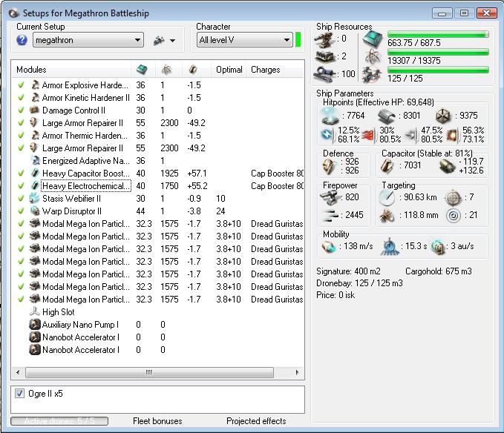Click the Optimal column header
Image resolution: width=504 pixels, height=433 pixels.
229,70
